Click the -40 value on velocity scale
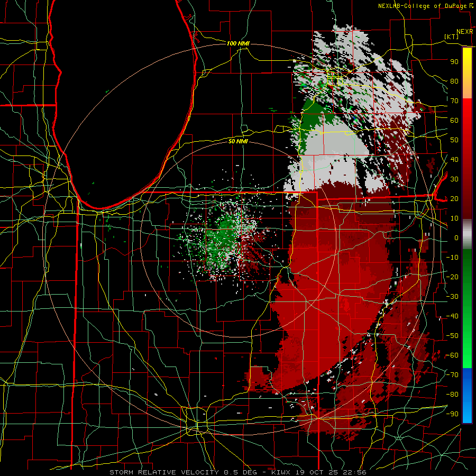 click(x=452, y=316)
